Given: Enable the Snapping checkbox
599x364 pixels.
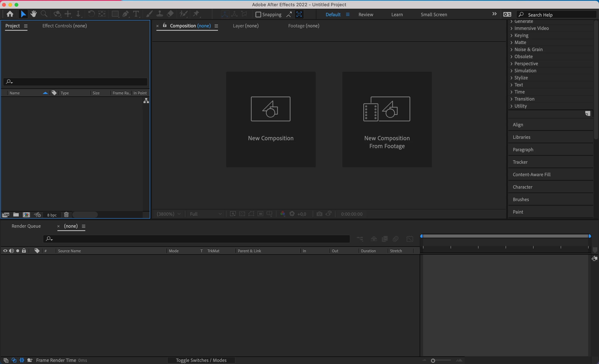Looking at the screenshot, I should [258, 15].
